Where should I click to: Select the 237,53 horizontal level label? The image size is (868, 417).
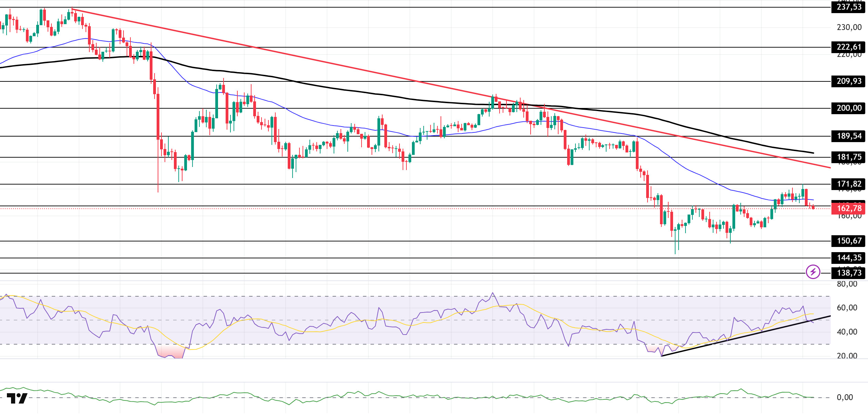(849, 7)
